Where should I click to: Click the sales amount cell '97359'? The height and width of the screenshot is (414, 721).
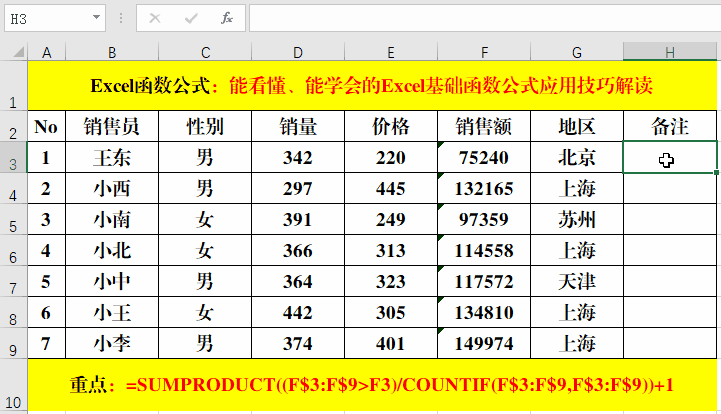[484, 219]
